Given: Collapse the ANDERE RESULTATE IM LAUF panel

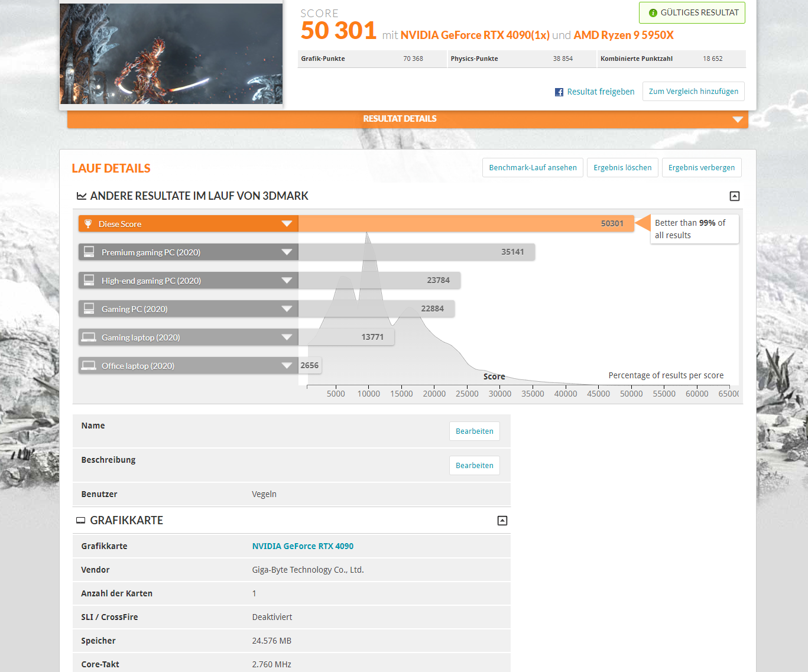Looking at the screenshot, I should (x=735, y=196).
